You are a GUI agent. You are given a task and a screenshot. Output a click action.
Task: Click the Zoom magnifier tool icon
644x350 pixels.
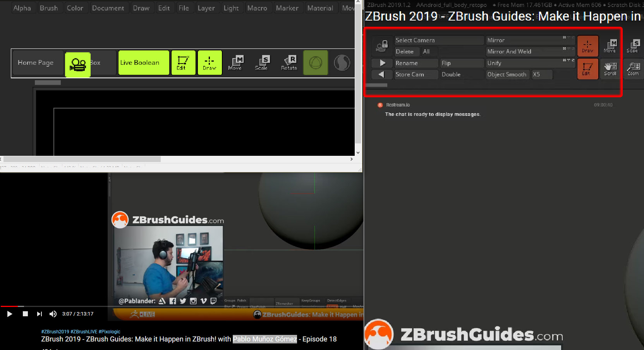633,69
